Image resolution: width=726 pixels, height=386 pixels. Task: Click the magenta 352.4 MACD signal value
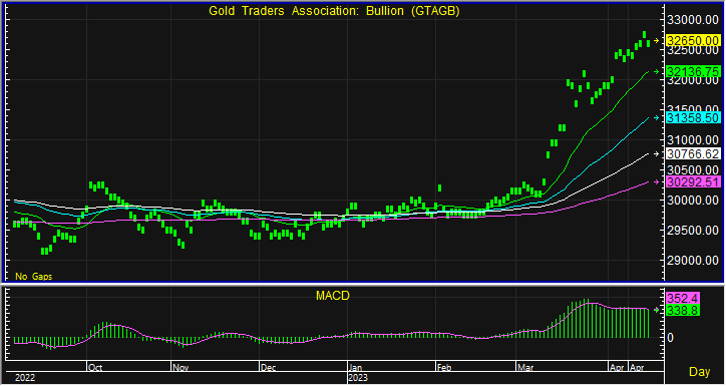(x=682, y=298)
